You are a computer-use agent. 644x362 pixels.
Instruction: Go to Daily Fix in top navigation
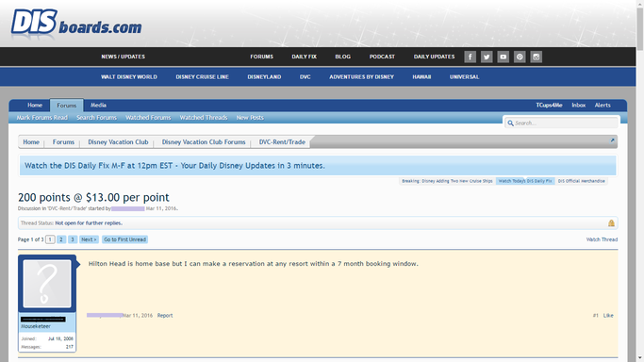tap(304, 57)
